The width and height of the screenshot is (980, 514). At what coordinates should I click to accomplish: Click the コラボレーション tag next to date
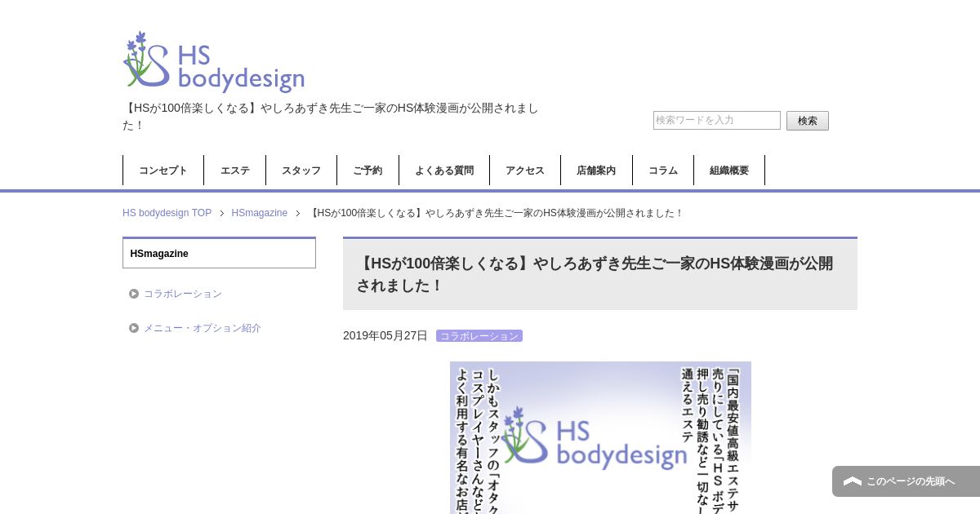(x=479, y=336)
